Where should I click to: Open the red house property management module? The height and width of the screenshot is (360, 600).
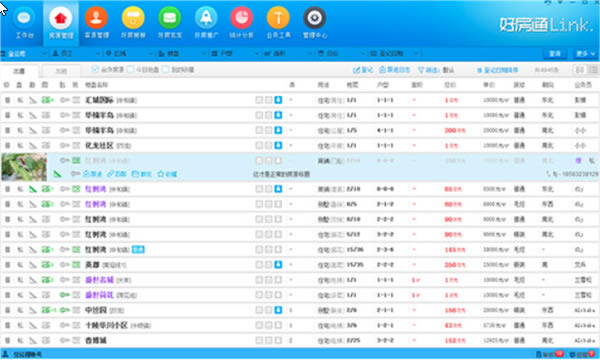coord(60,23)
